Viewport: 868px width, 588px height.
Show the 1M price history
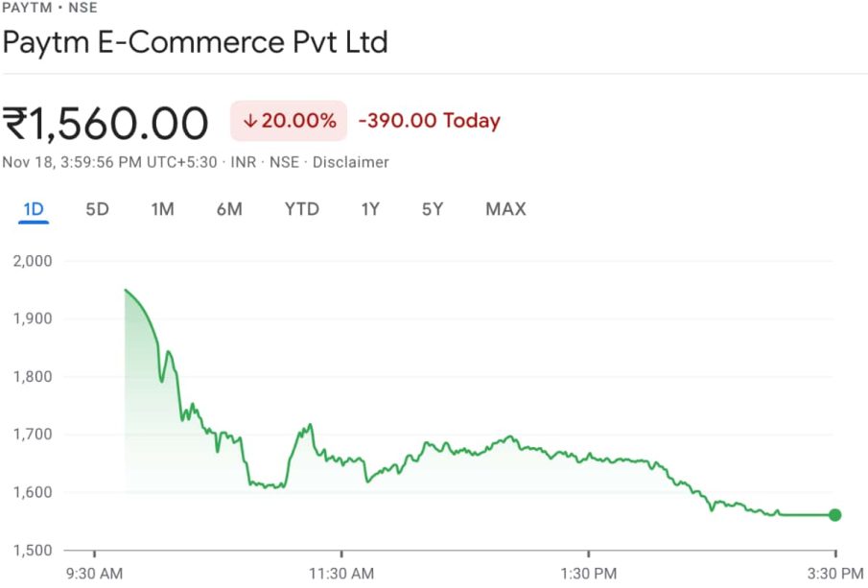pos(162,209)
